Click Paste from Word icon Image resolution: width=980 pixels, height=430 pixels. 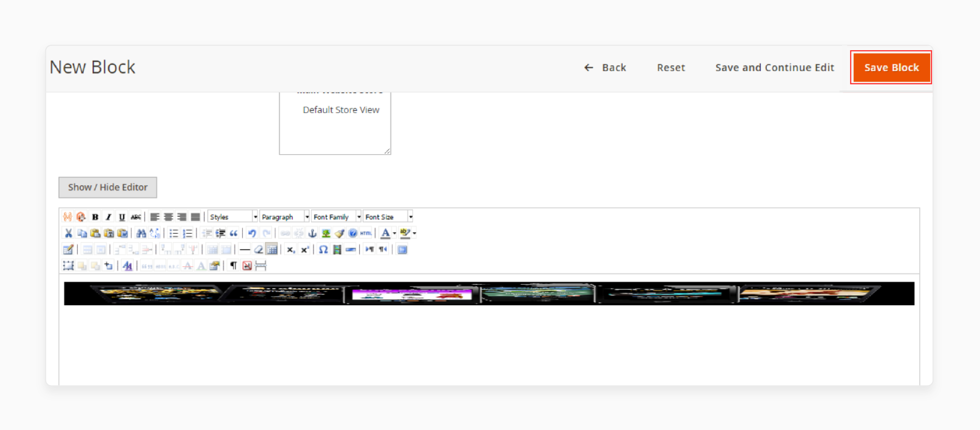(122, 233)
